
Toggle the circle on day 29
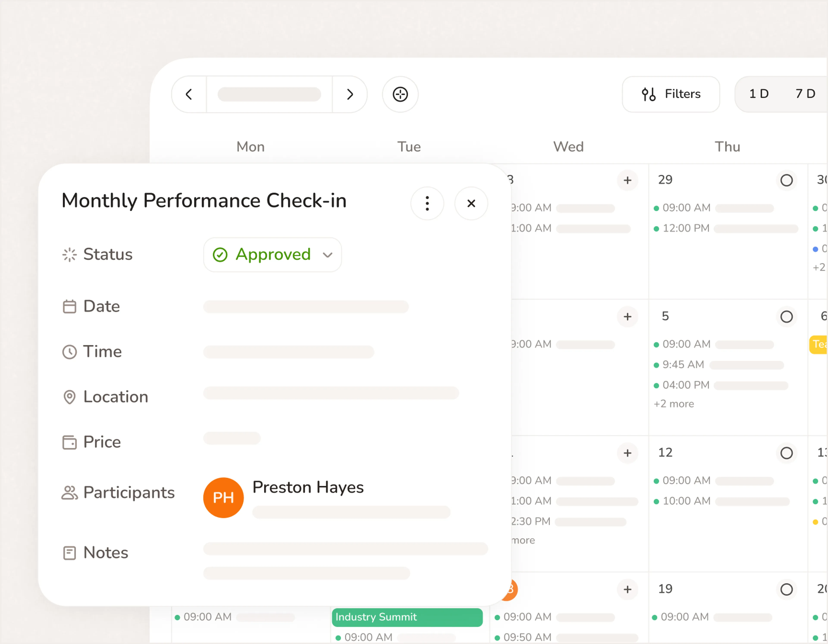(786, 180)
